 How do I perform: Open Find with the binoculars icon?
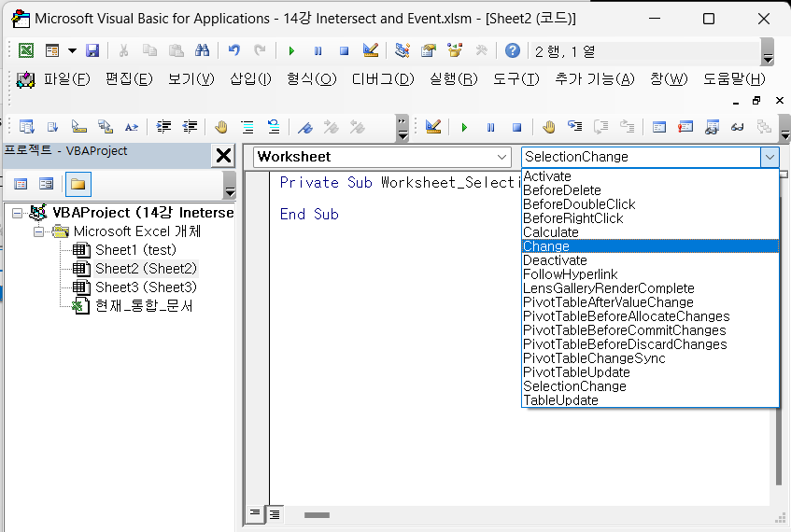[x=202, y=51]
